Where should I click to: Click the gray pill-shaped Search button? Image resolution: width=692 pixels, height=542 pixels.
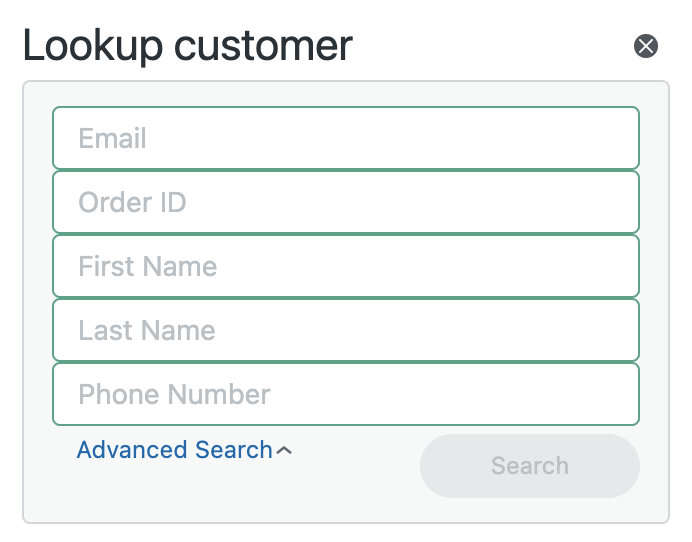(530, 466)
